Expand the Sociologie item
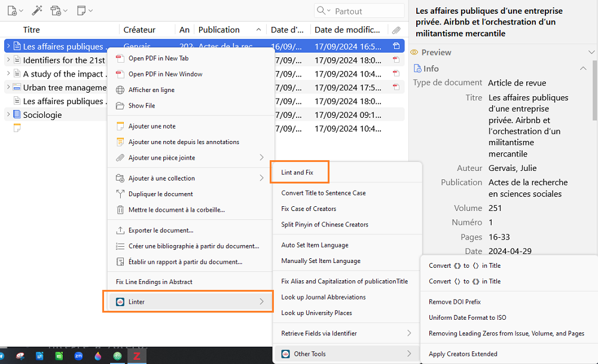The height and width of the screenshot is (364, 598). (8, 114)
